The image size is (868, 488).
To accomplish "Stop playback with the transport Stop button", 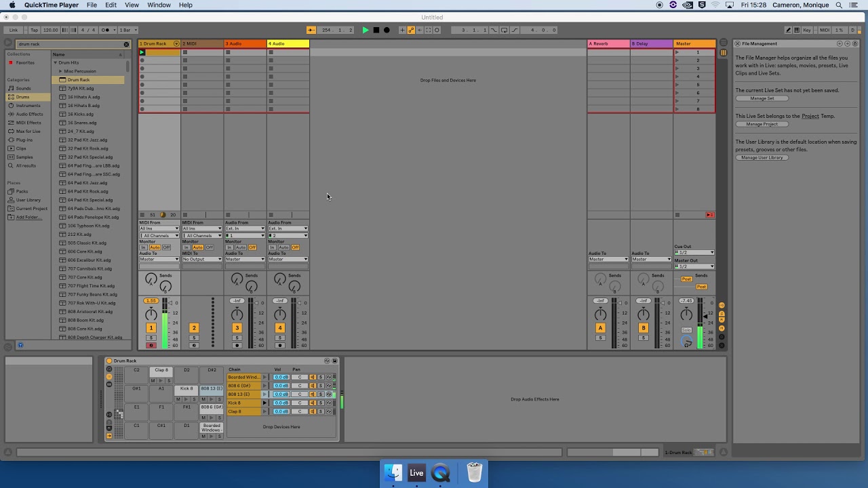I will [x=376, y=30].
